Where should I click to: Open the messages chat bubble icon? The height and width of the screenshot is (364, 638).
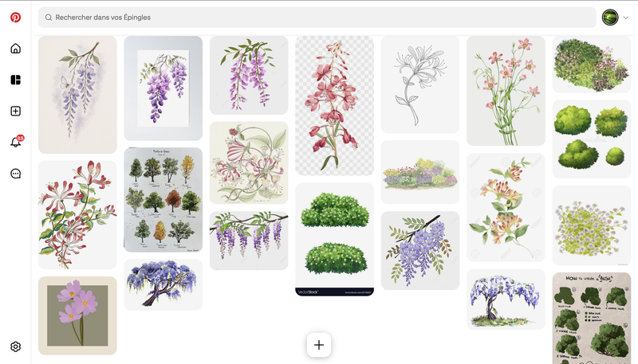coord(15,174)
